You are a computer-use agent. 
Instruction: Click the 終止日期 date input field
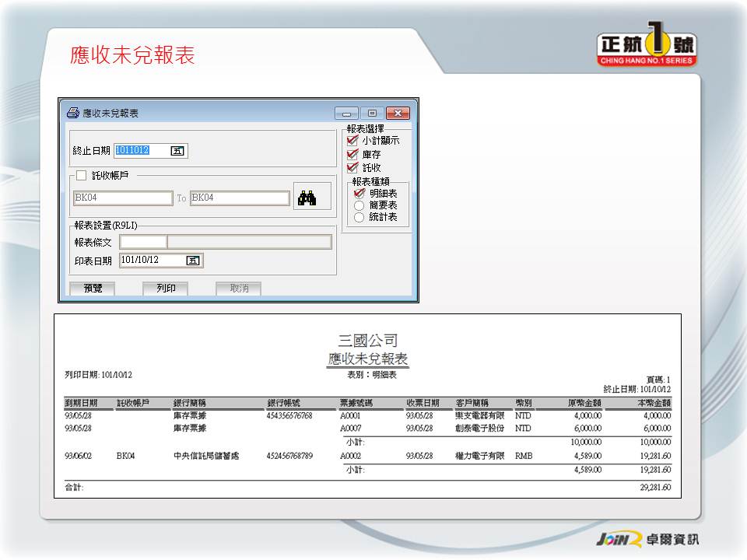click(x=142, y=151)
